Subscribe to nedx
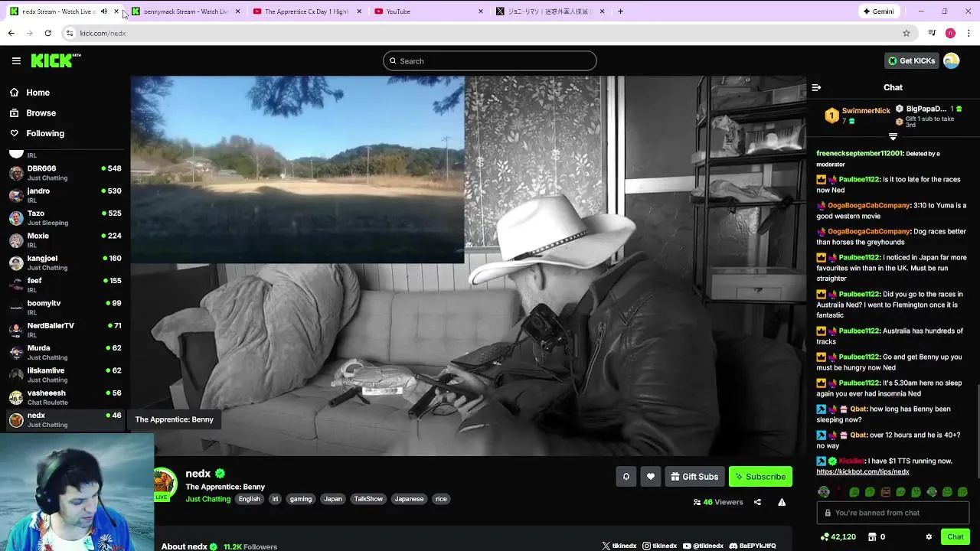Viewport: 980px width, 551px height. click(x=760, y=477)
